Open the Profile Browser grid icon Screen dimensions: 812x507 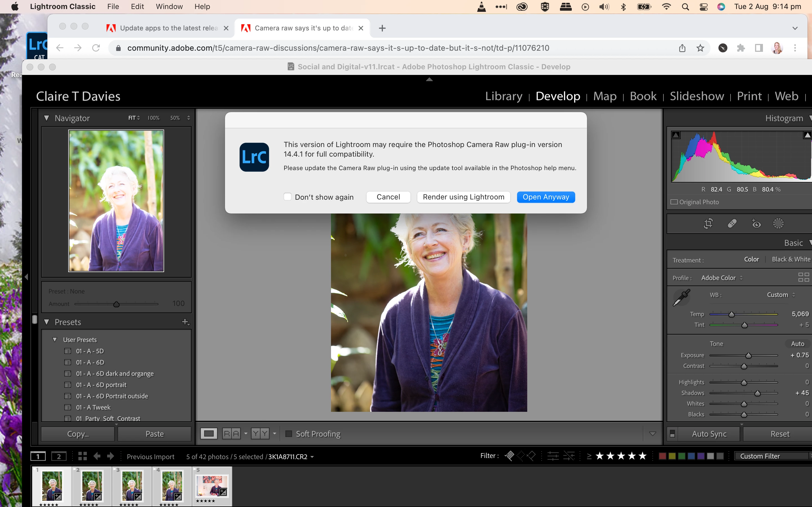tap(803, 277)
